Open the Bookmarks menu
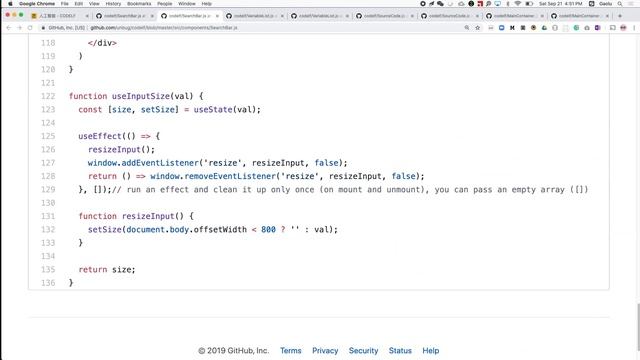The width and height of the screenshot is (640, 360). 139,4
